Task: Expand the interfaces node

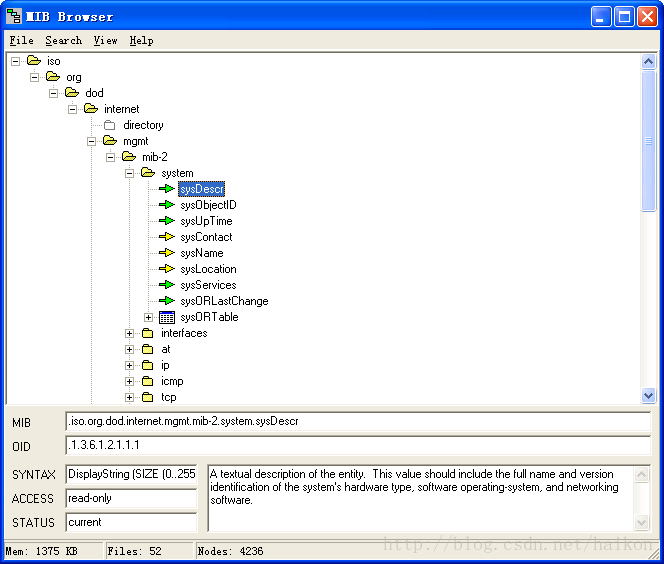Action: tap(130, 334)
